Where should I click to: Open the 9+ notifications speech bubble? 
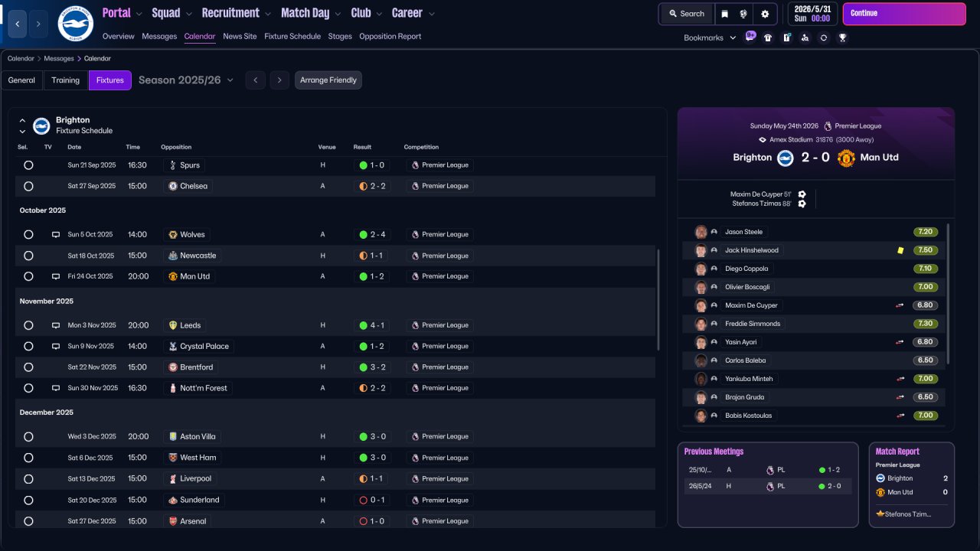pos(750,37)
